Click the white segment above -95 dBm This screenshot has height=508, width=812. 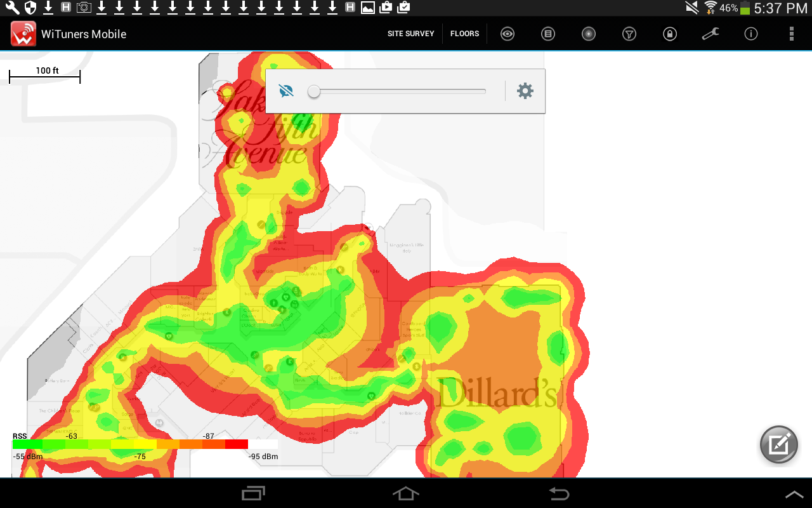tap(263, 444)
